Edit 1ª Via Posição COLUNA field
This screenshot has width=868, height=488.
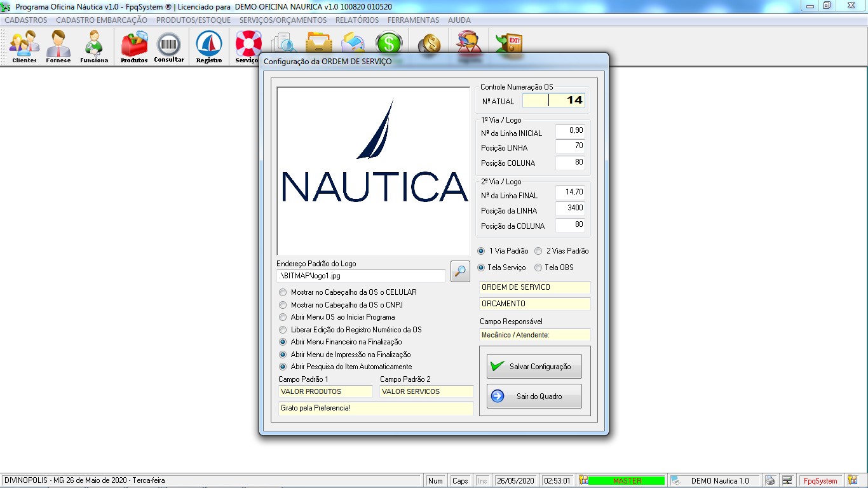[570, 163]
